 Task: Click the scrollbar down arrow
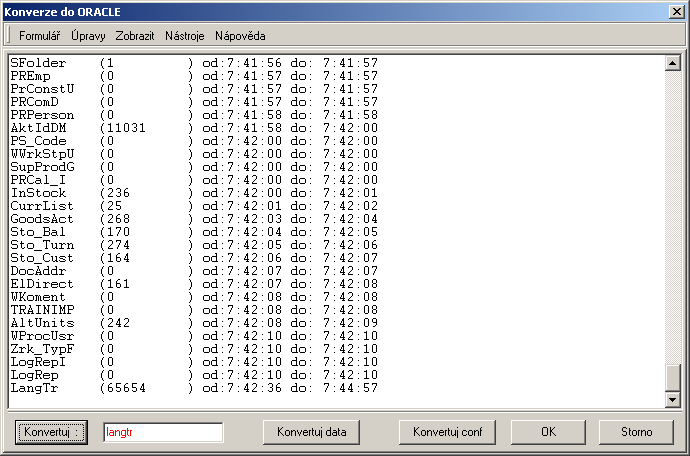click(x=672, y=400)
